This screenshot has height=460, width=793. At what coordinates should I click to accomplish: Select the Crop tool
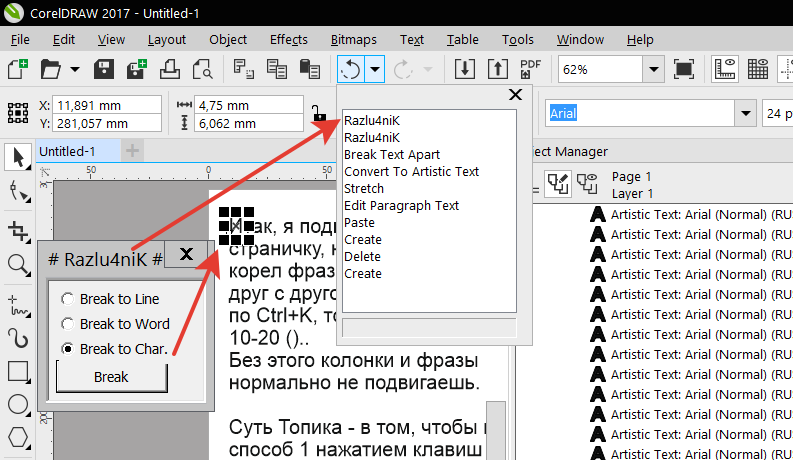[x=17, y=232]
